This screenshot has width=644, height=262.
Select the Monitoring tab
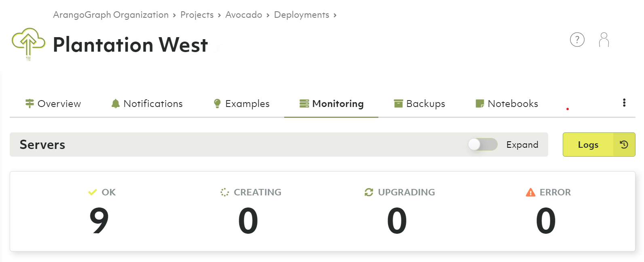pyautogui.click(x=331, y=104)
